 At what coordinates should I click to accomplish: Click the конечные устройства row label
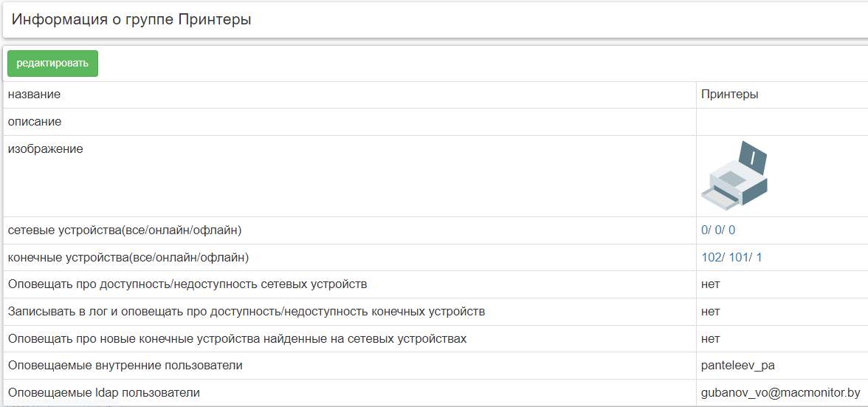pyautogui.click(x=128, y=258)
